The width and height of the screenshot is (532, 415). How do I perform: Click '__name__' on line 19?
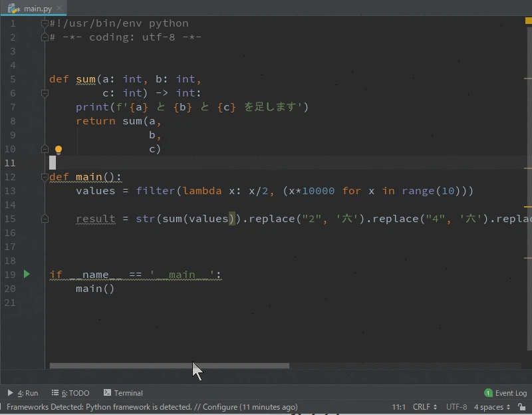click(95, 275)
